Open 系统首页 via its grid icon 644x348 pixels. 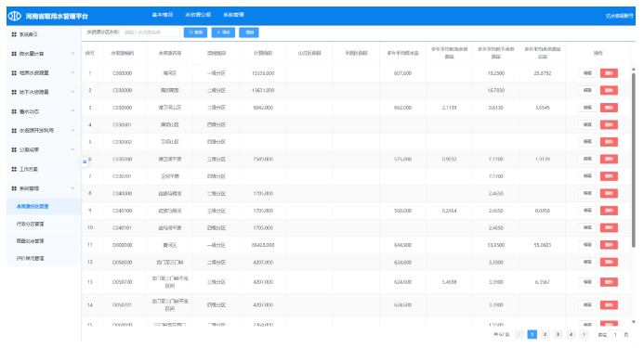14,34
